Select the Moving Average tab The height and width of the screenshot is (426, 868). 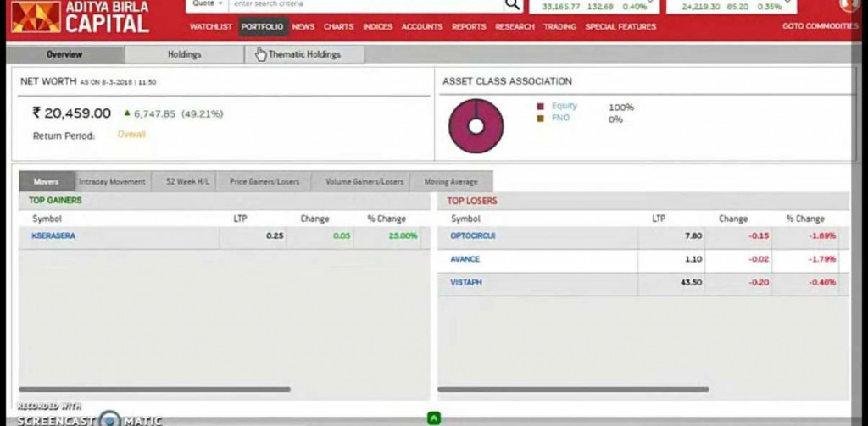tap(451, 181)
